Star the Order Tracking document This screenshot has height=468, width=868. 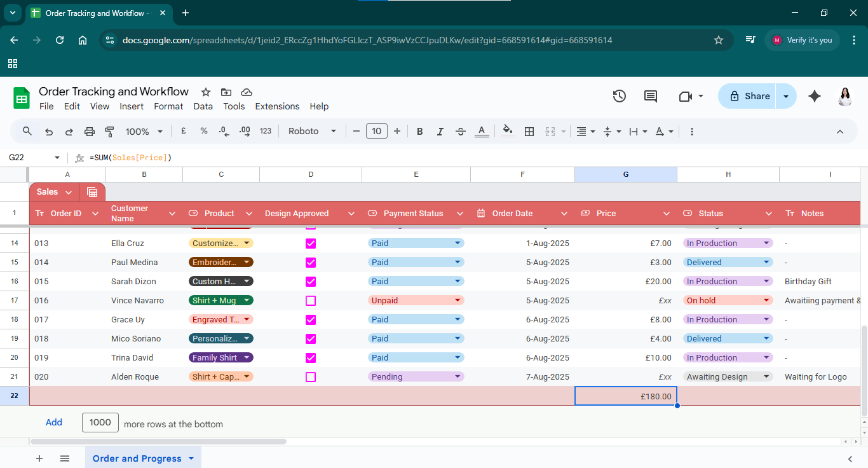[205, 92]
